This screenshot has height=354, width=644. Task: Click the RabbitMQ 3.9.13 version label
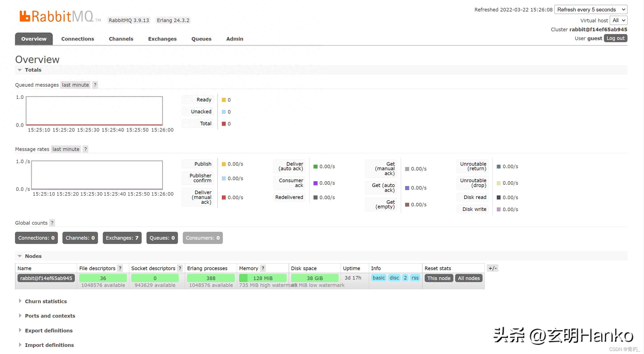pos(129,20)
